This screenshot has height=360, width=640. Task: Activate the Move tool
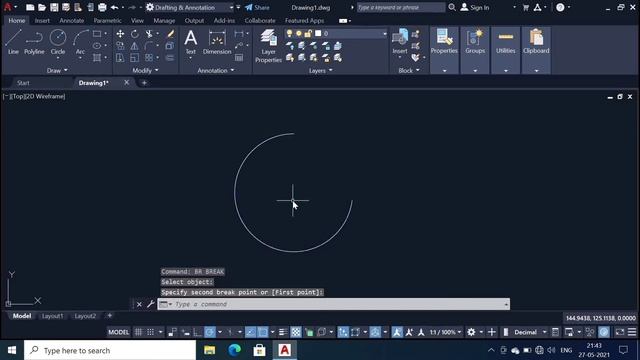120,34
